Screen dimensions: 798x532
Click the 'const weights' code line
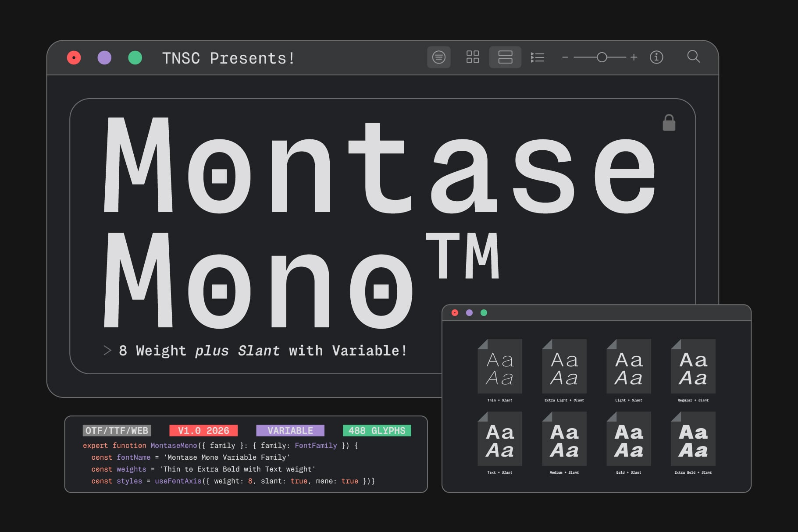pyautogui.click(x=203, y=469)
